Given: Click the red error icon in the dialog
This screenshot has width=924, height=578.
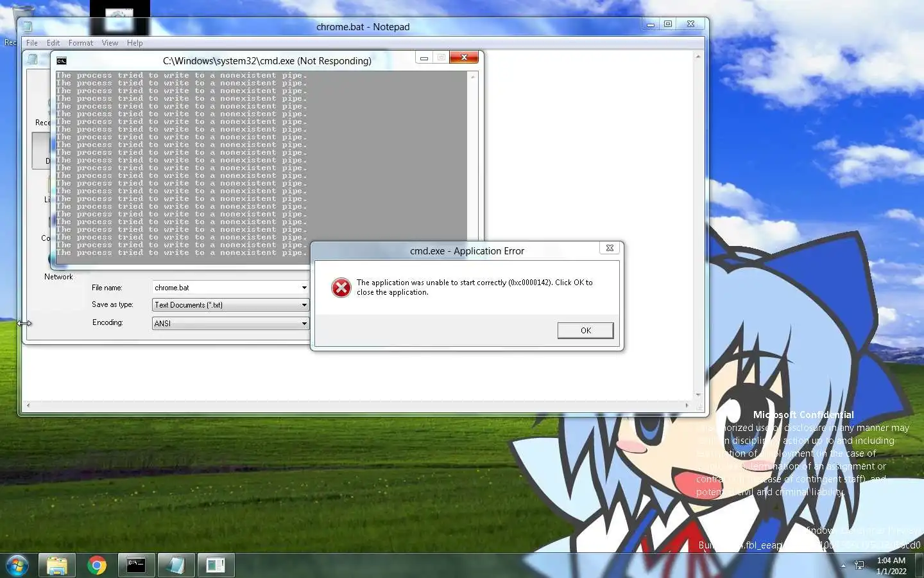Looking at the screenshot, I should coord(341,288).
